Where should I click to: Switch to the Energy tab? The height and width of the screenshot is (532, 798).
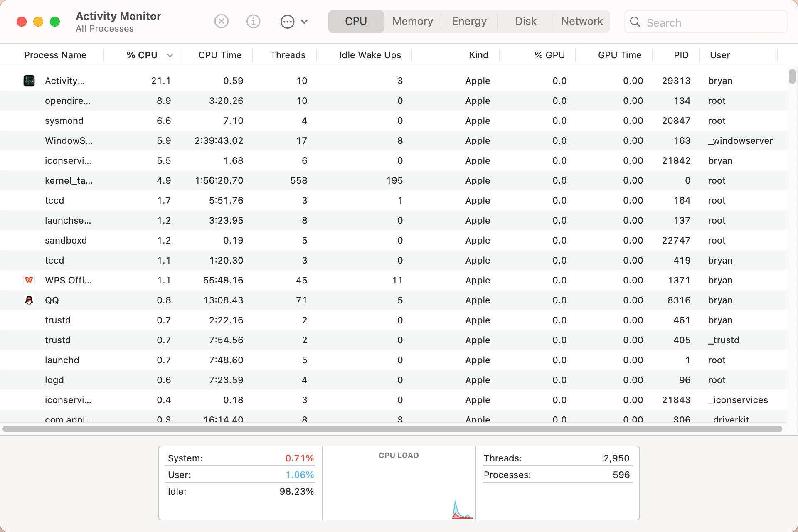(x=469, y=21)
